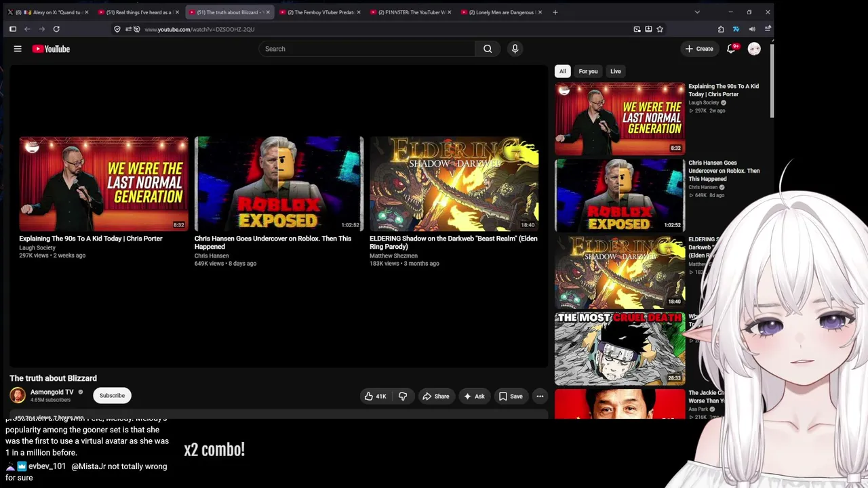Close the 'Lonely Men are Dangerous' tab

[540, 12]
